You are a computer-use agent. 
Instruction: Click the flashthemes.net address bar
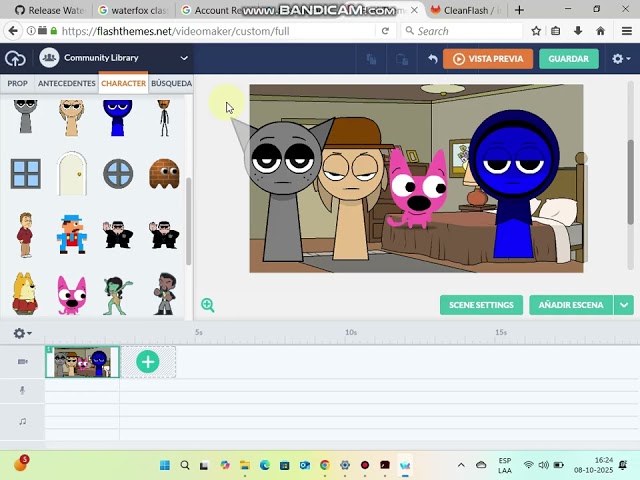pos(216,31)
